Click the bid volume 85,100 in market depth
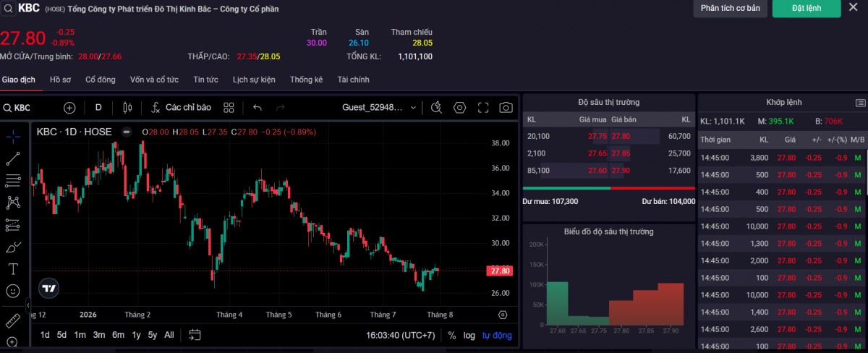This screenshot has height=353, width=868. point(538,171)
